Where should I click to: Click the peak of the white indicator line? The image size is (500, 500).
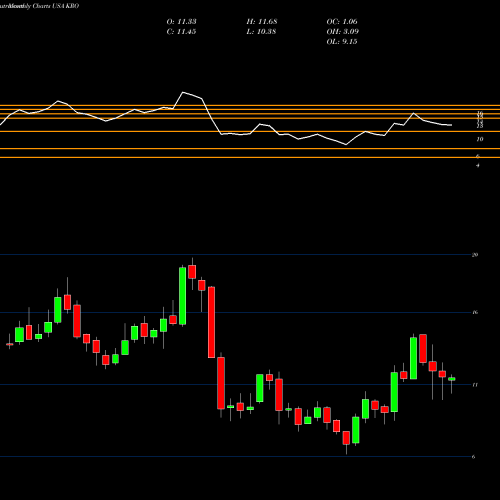pos(183,92)
